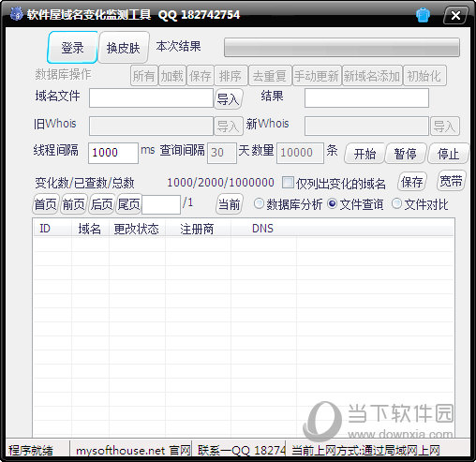The width and height of the screenshot is (476, 462).
Task: Click the 开始 start button
Action: [364, 154]
